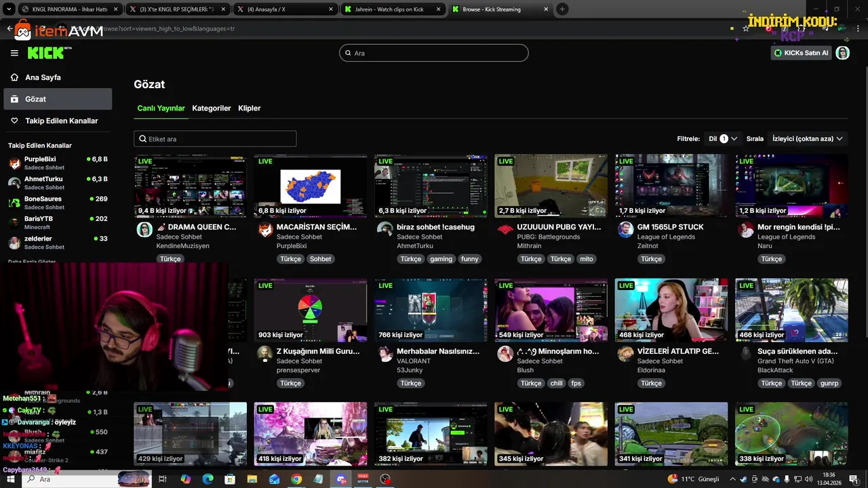Image resolution: width=868 pixels, height=488 pixels.
Task: Open the Dil language filter dropdown
Action: pos(723,138)
